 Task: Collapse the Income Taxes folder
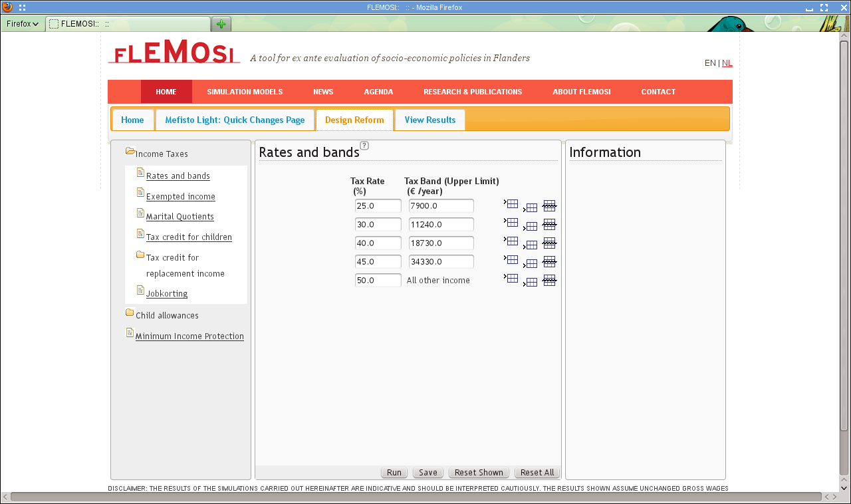point(130,152)
